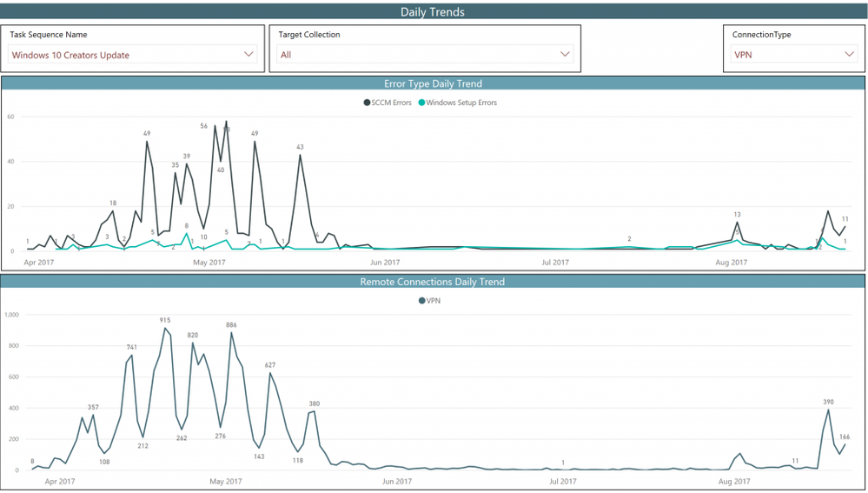The image size is (868, 493).
Task: Click the Daily Trends title bar
Action: point(433,11)
